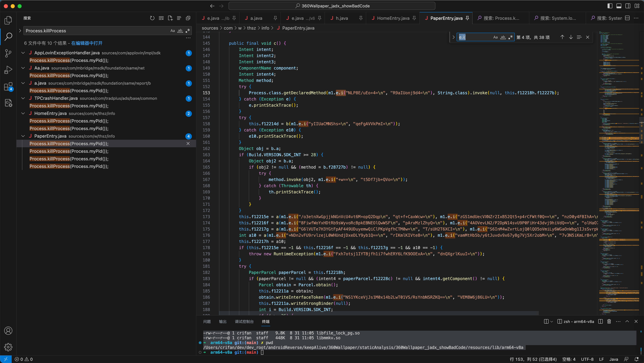Split the terminal panel
The image size is (644, 363).
(600, 322)
